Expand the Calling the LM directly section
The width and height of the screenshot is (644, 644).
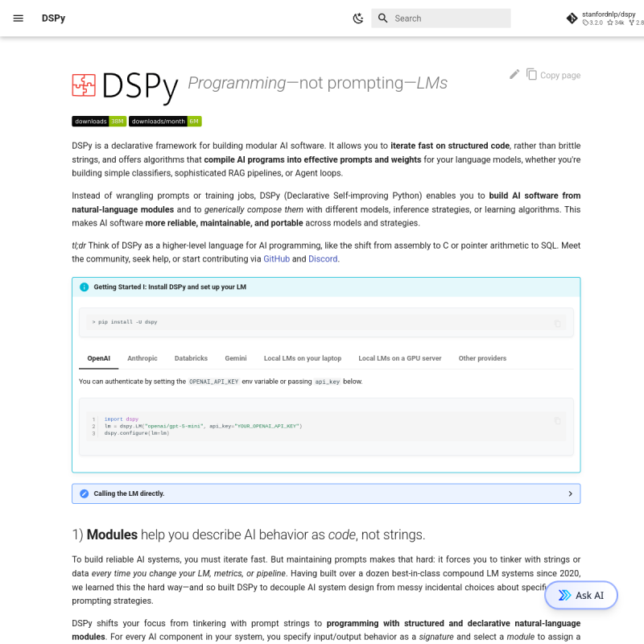(326, 493)
